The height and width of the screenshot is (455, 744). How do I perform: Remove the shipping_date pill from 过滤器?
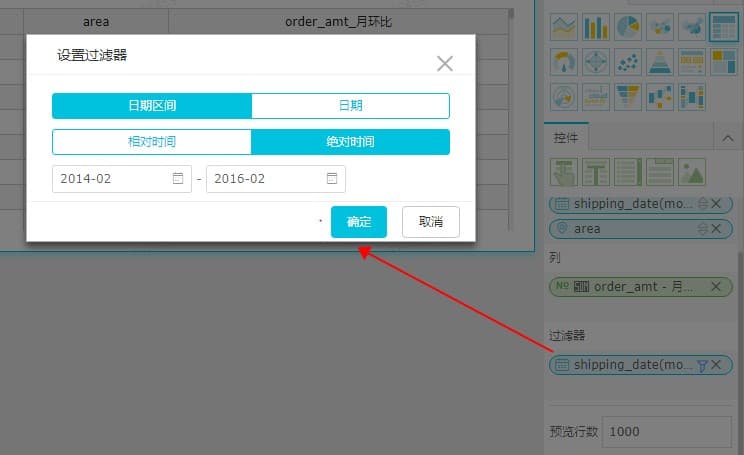[716, 365]
